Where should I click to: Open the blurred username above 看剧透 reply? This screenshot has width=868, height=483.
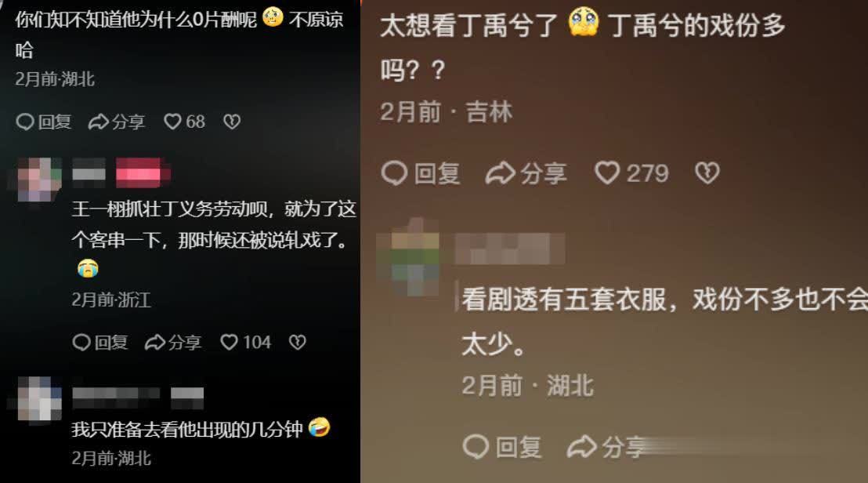coord(509,248)
